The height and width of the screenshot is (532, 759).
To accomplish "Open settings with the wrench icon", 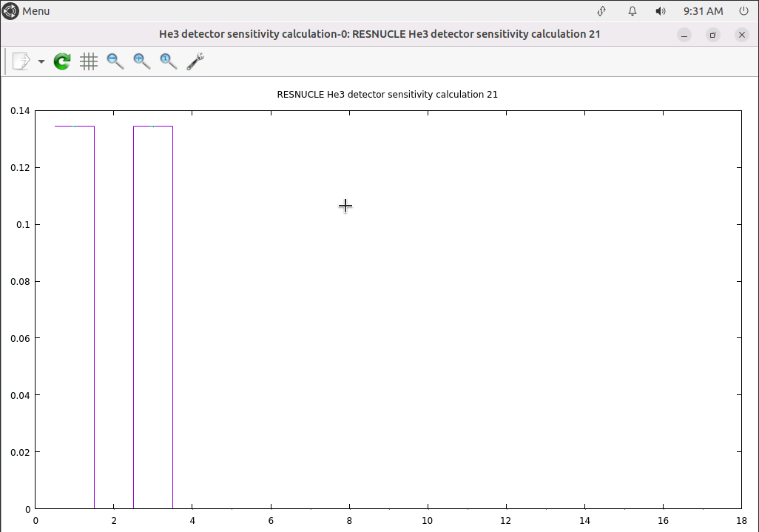I will (195, 61).
